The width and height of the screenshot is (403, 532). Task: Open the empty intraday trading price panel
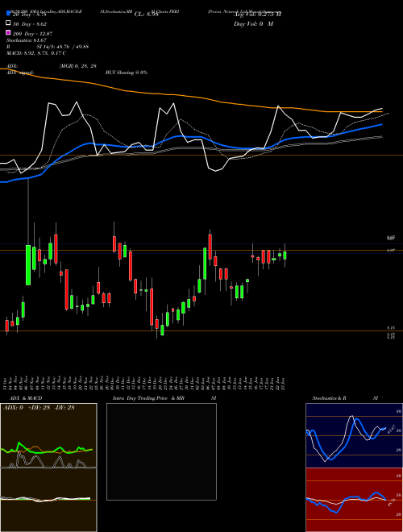[161, 451]
